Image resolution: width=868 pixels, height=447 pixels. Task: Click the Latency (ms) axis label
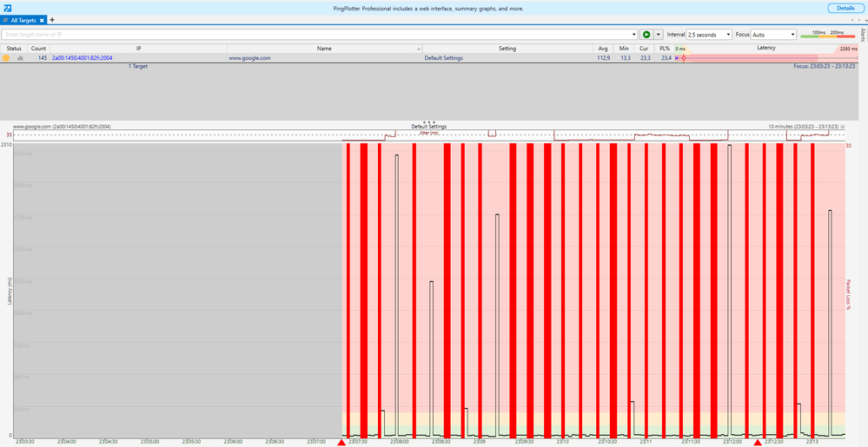pos(10,291)
